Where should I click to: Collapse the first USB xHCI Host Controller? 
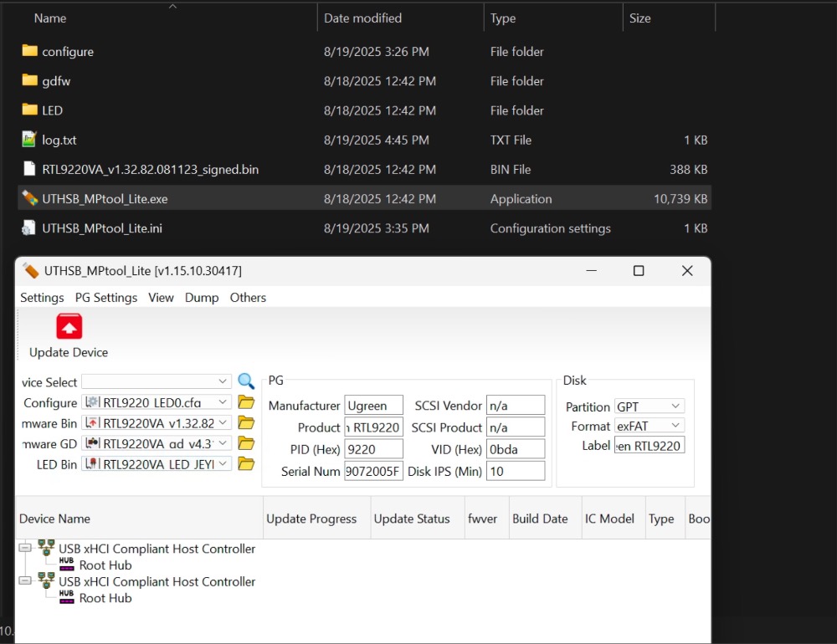(x=25, y=548)
